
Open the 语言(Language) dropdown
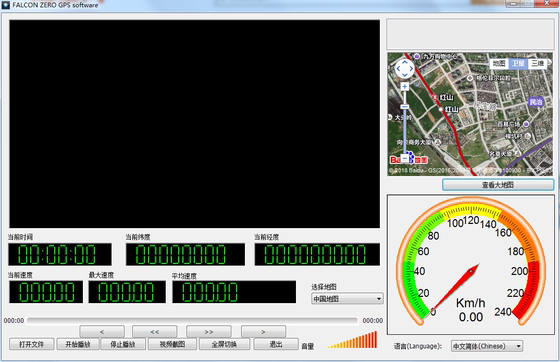pyautogui.click(x=487, y=346)
